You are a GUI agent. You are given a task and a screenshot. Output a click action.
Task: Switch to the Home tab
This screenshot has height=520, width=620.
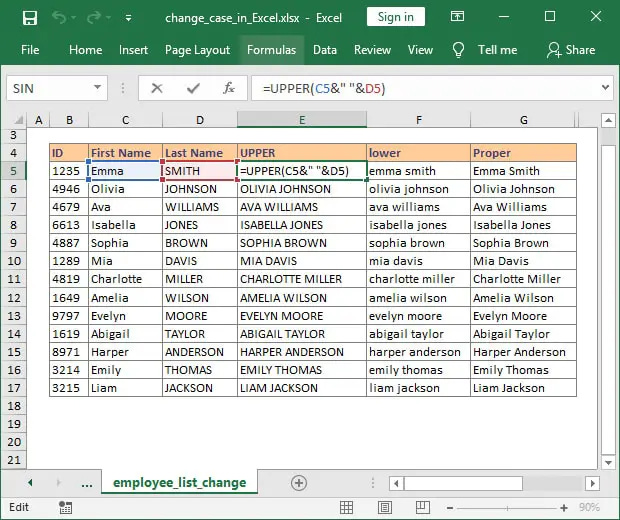coord(85,50)
